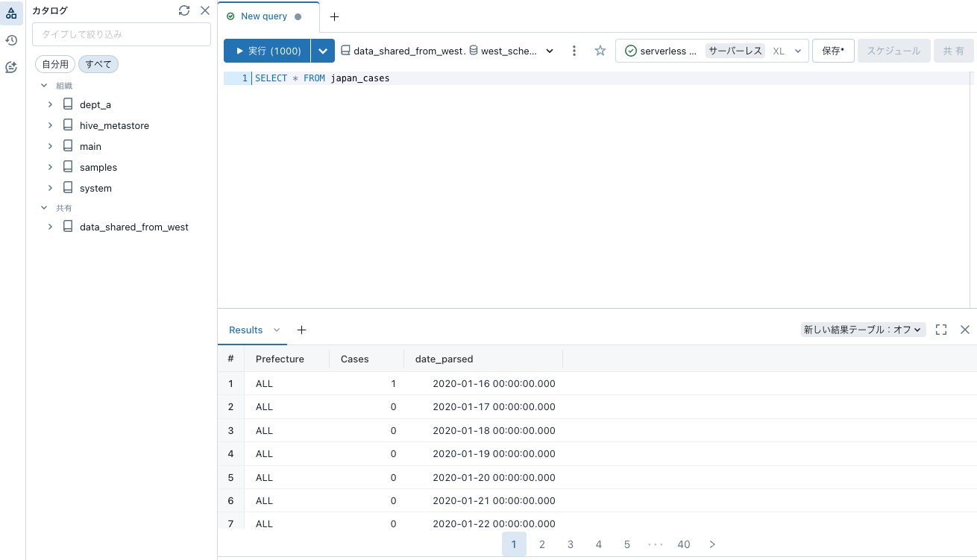This screenshot has width=977, height=560.
Task: Switch to the New query tab
Action: [x=263, y=16]
